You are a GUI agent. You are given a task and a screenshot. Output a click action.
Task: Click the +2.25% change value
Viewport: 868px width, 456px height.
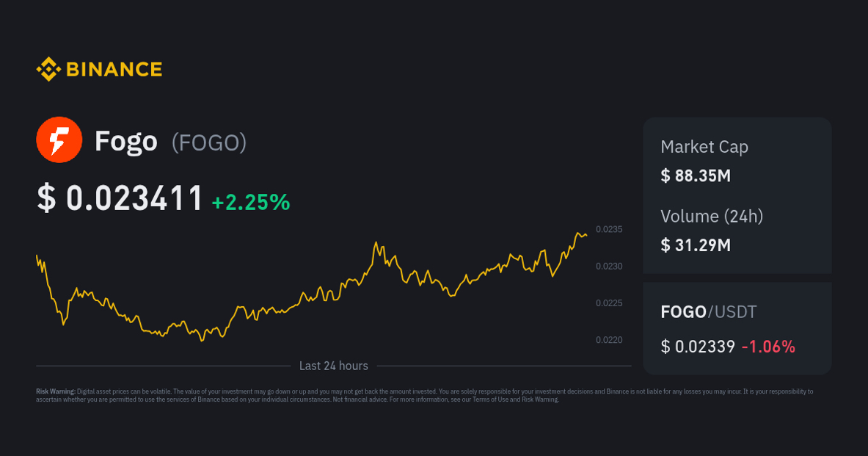click(251, 202)
